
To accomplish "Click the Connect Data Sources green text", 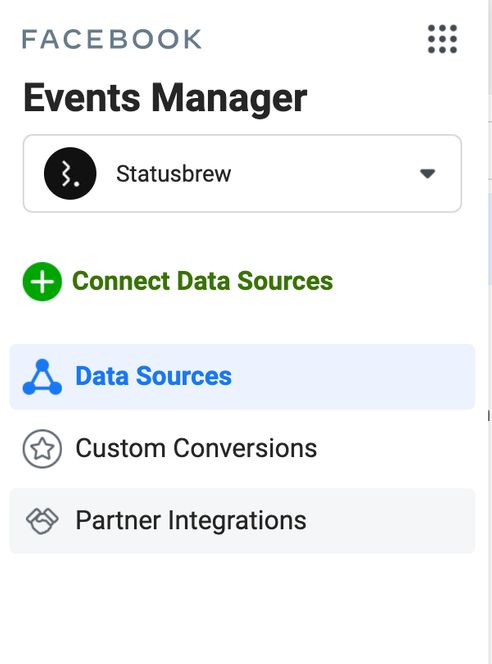I will 202,281.
